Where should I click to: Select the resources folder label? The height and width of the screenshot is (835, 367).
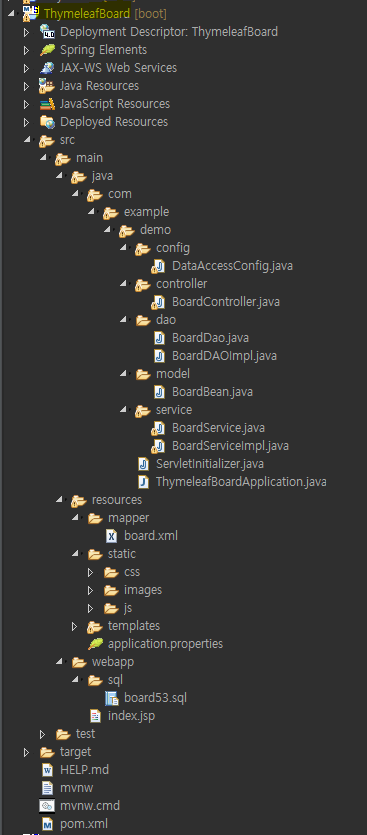click(x=117, y=500)
